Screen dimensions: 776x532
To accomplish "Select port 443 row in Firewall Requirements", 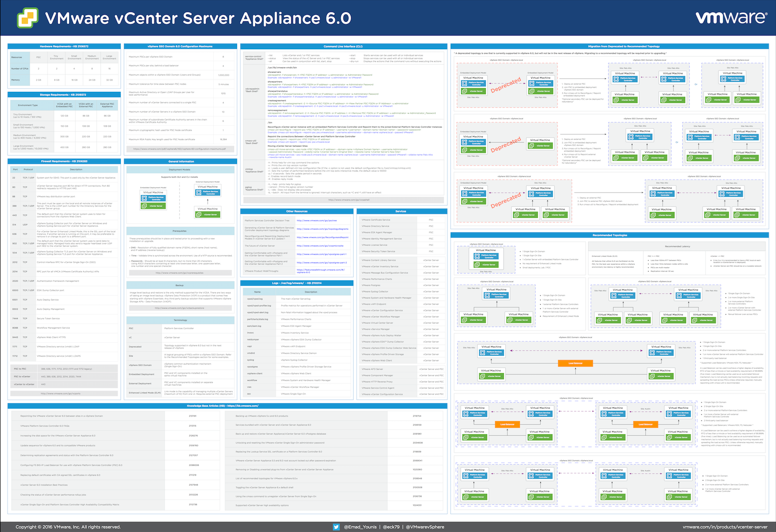I will (64, 215).
